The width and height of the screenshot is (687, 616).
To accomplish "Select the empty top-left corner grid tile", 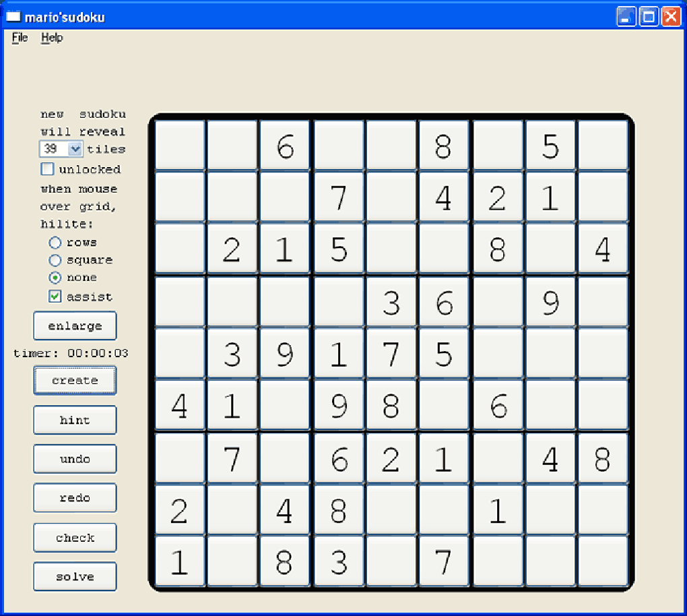I will pyautogui.click(x=180, y=146).
